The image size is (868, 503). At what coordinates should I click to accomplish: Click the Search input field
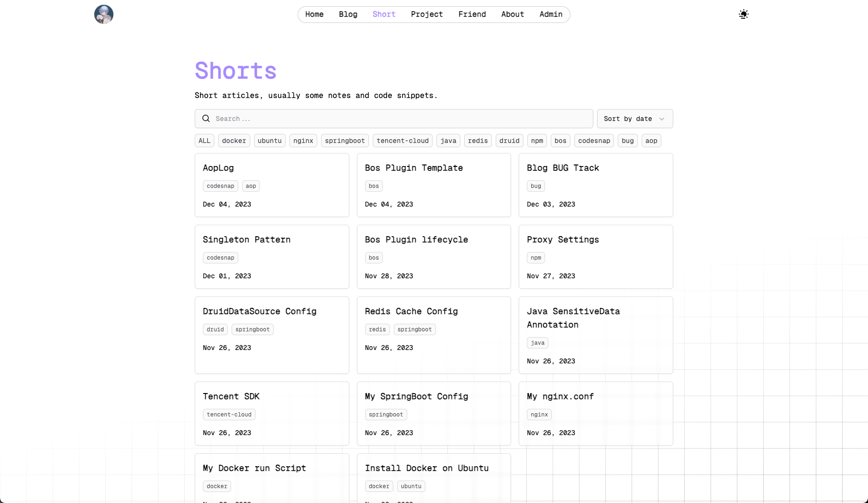394,119
